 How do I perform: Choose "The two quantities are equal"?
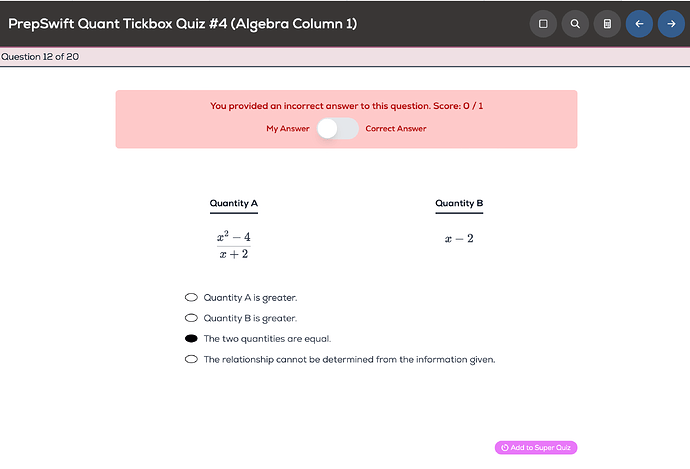(191, 339)
